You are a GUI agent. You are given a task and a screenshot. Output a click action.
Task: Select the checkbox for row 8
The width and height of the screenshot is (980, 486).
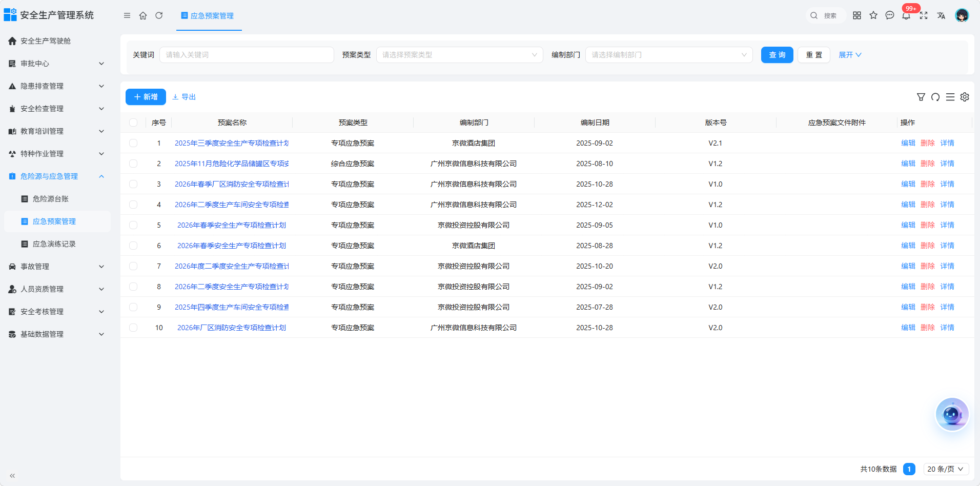coord(133,287)
